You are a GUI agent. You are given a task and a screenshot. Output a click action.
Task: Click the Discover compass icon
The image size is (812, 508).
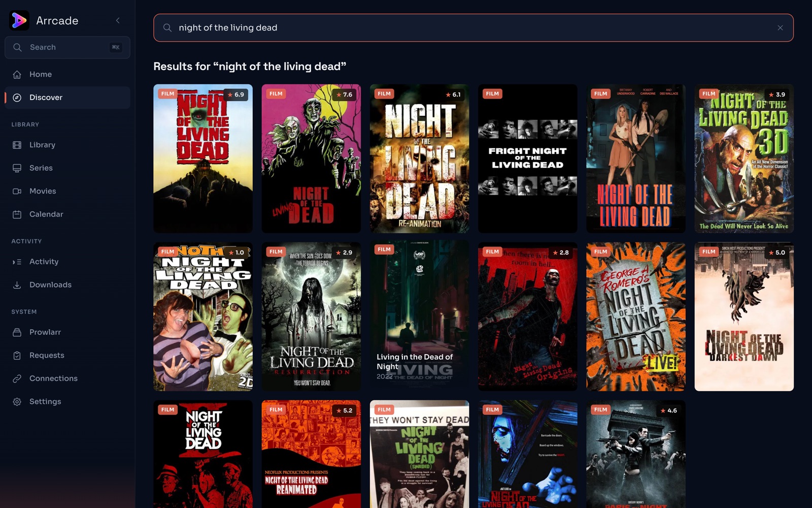point(17,98)
